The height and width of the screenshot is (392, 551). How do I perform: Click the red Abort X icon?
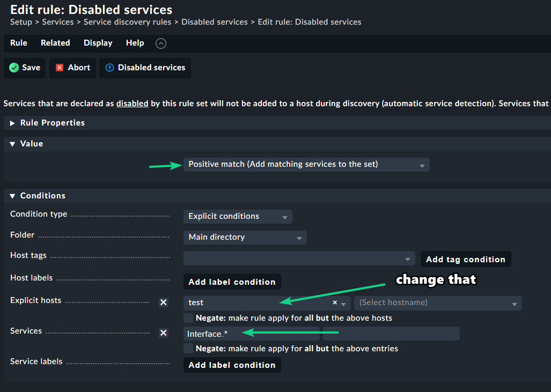coord(60,68)
